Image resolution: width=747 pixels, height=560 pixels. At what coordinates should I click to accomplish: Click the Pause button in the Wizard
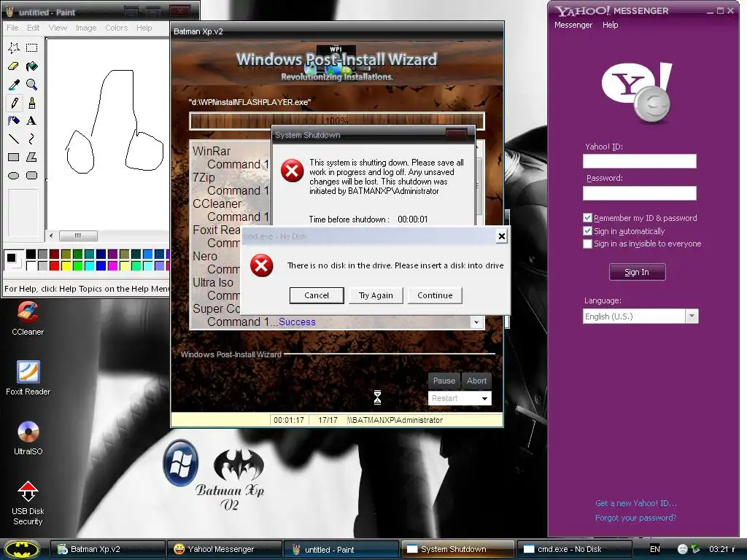[x=444, y=381]
